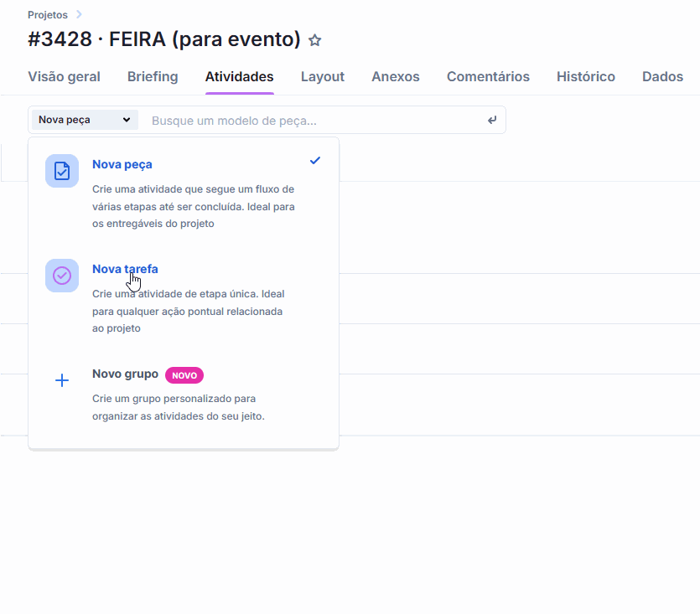Click the pink NOVO badge
This screenshot has height=614, width=700.
(x=184, y=375)
